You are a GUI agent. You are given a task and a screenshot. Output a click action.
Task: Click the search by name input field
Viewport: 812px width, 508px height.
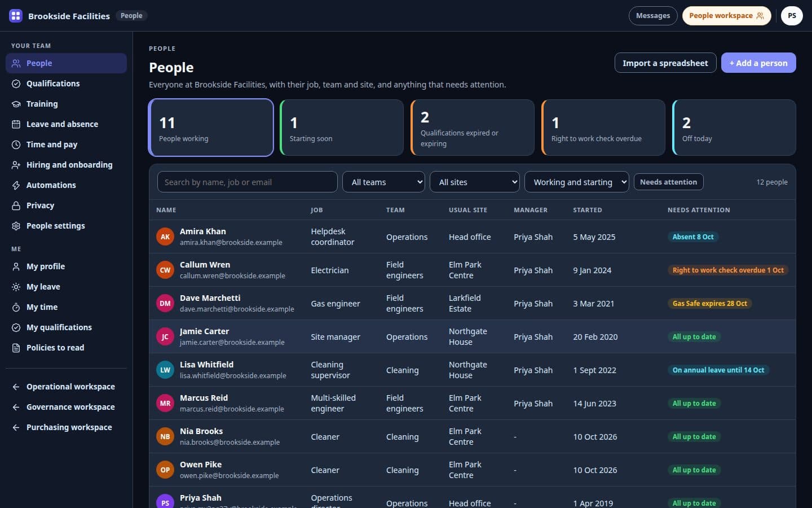(248, 182)
